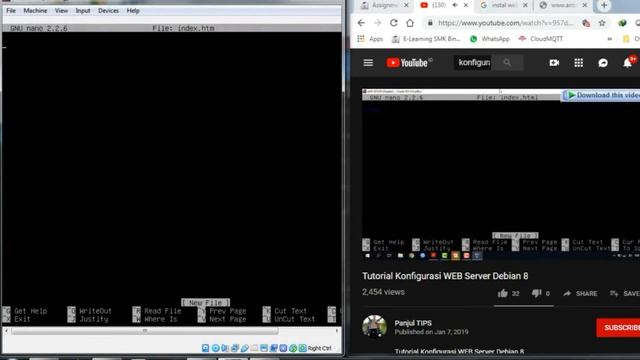Screen dimensions: 640x360
Task: Open the Panjul TIPS channel avatar
Action: pyautogui.click(x=374, y=326)
